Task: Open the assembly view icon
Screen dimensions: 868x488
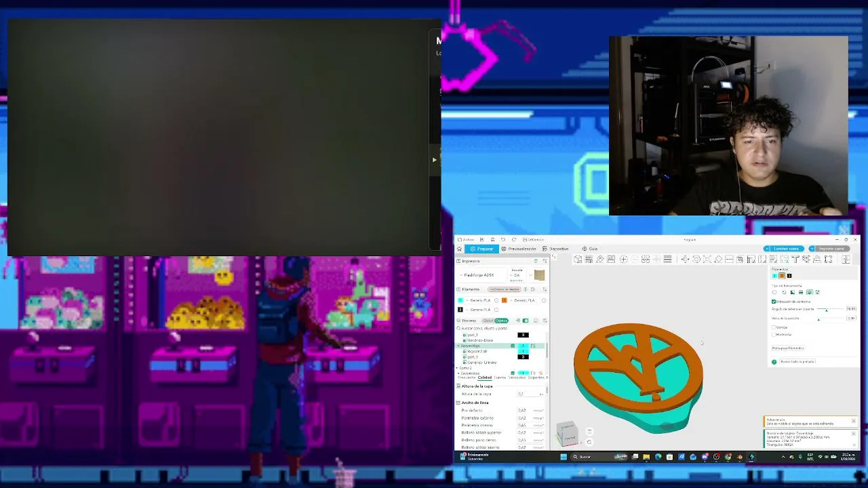Action: [846, 260]
